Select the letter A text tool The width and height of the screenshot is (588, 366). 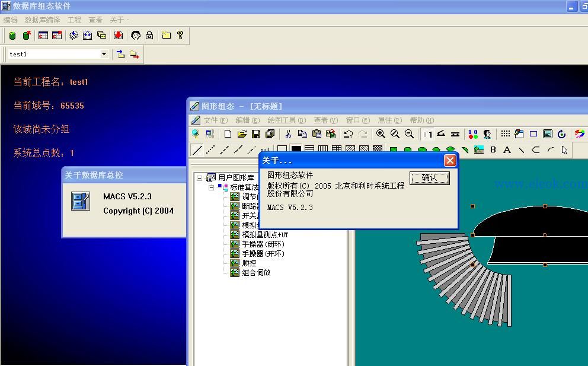click(x=507, y=149)
